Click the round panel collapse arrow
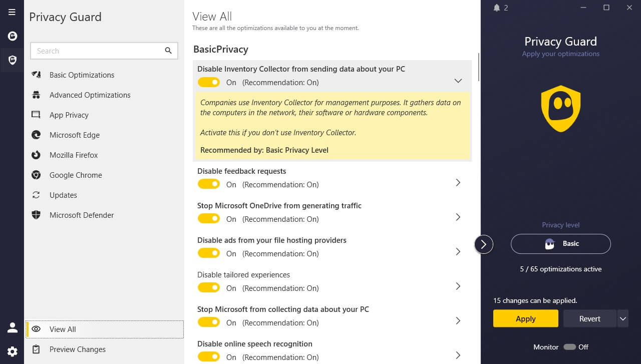Image resolution: width=641 pixels, height=364 pixels. pyautogui.click(x=484, y=244)
